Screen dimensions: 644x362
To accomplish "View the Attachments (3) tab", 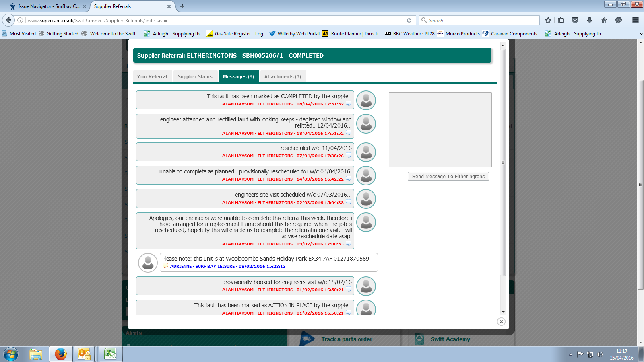I will (283, 76).
